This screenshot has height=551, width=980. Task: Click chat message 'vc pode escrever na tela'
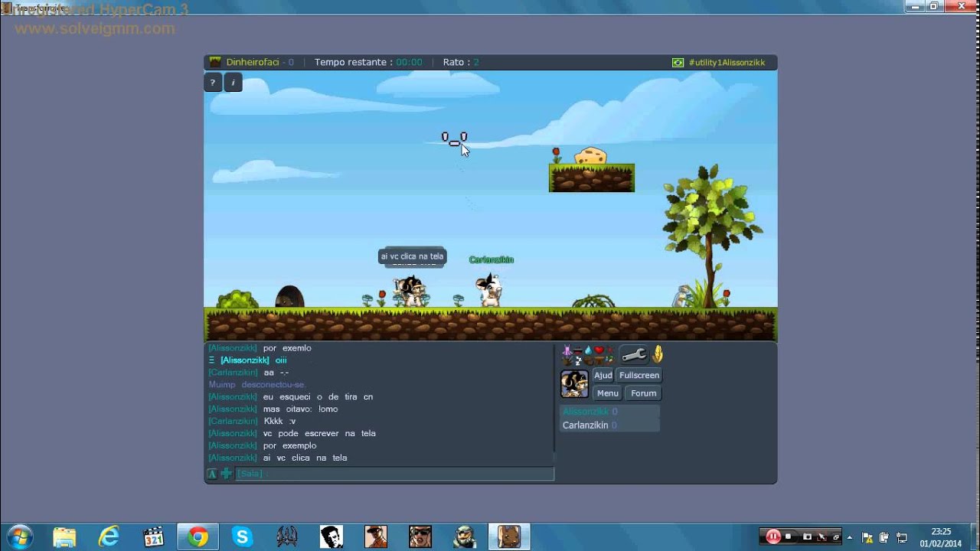click(x=319, y=434)
